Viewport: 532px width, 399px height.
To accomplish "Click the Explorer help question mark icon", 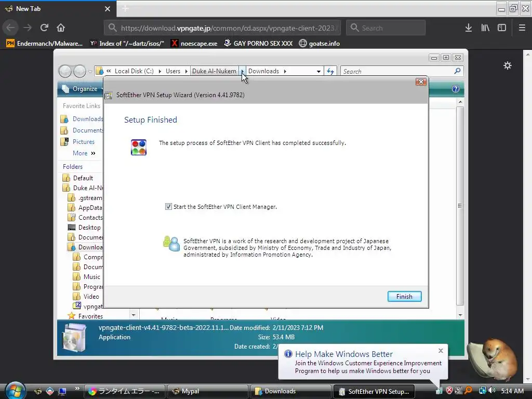I will point(455,89).
